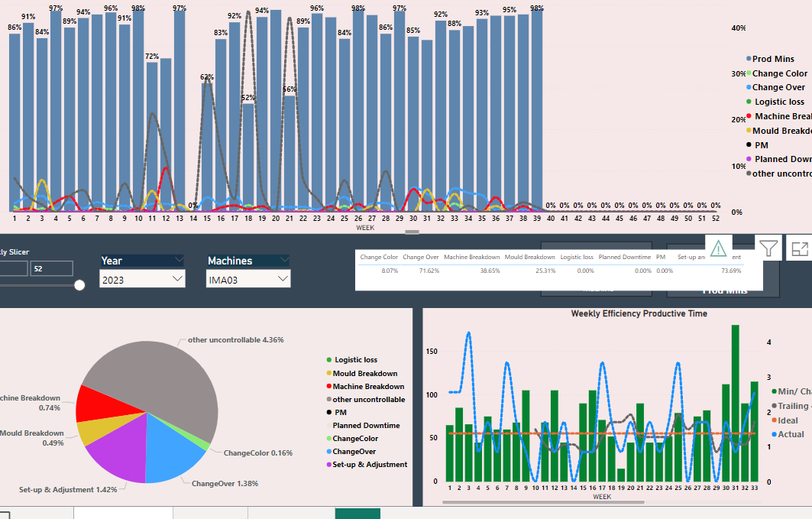Click the Machine Breakdown column header in table
Image resolution: width=812 pixels, height=519 pixels.
click(x=472, y=257)
